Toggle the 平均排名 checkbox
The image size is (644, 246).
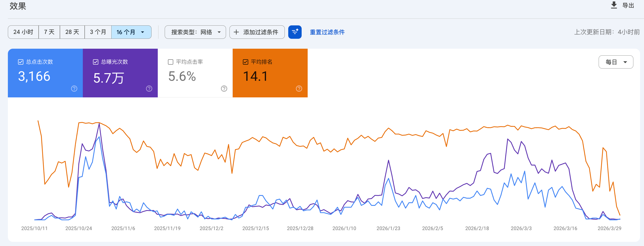pyautogui.click(x=245, y=62)
